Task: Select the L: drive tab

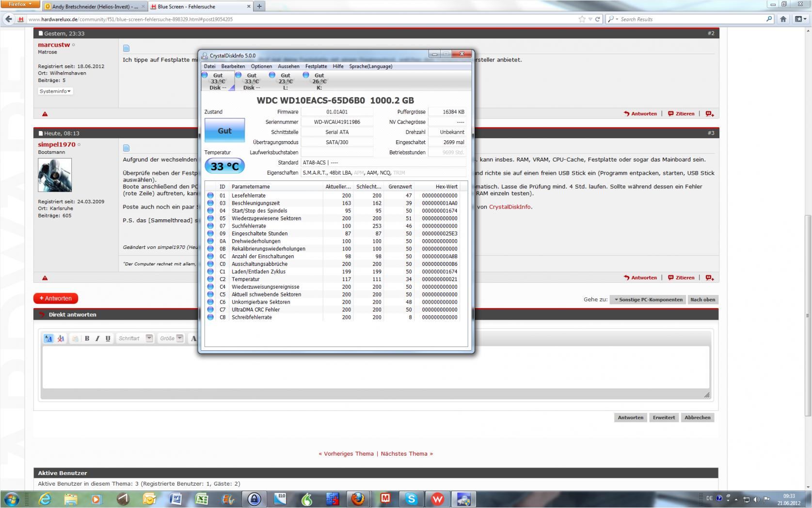Action: pos(286,81)
